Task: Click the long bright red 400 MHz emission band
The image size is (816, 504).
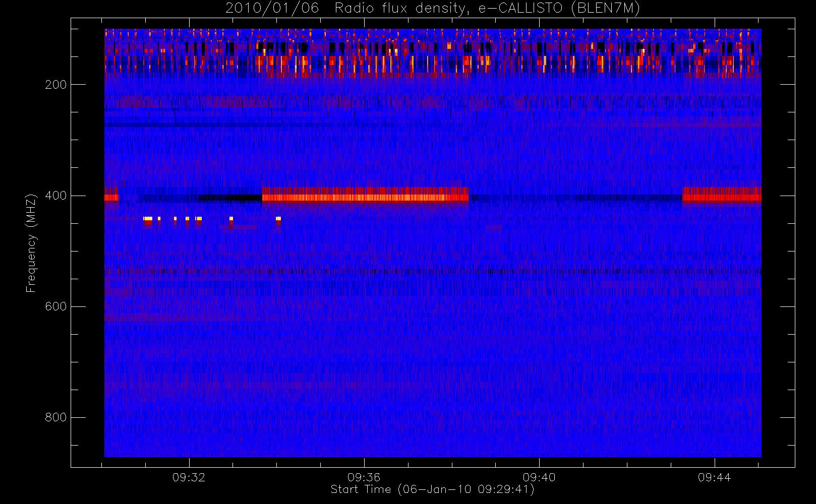Action: tap(365, 195)
